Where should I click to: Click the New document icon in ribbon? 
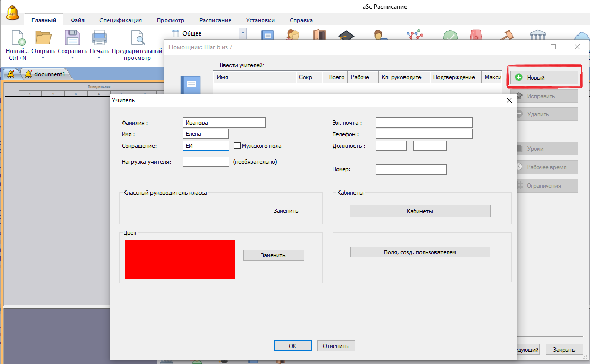click(17, 39)
